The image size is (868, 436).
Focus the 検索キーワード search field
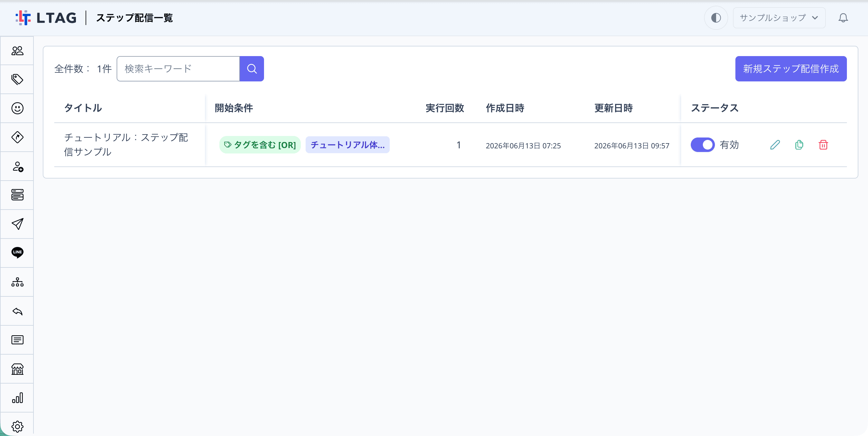[178, 69]
